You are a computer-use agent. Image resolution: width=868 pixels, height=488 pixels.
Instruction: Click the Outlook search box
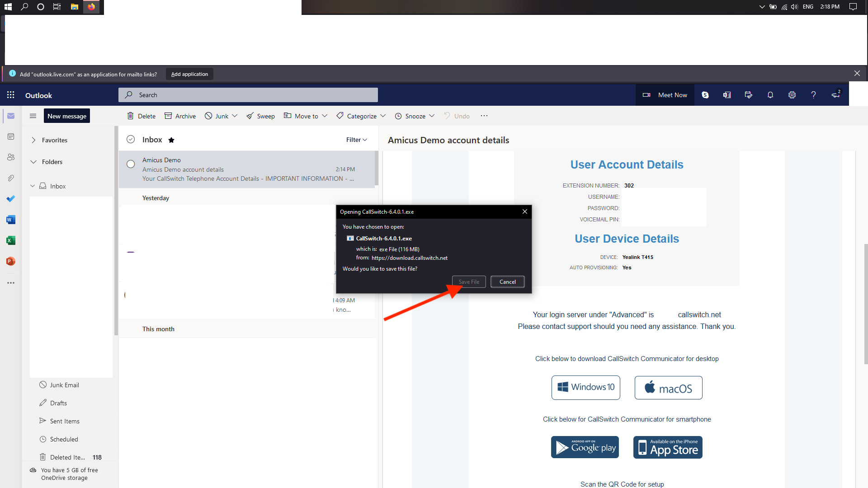pyautogui.click(x=248, y=95)
